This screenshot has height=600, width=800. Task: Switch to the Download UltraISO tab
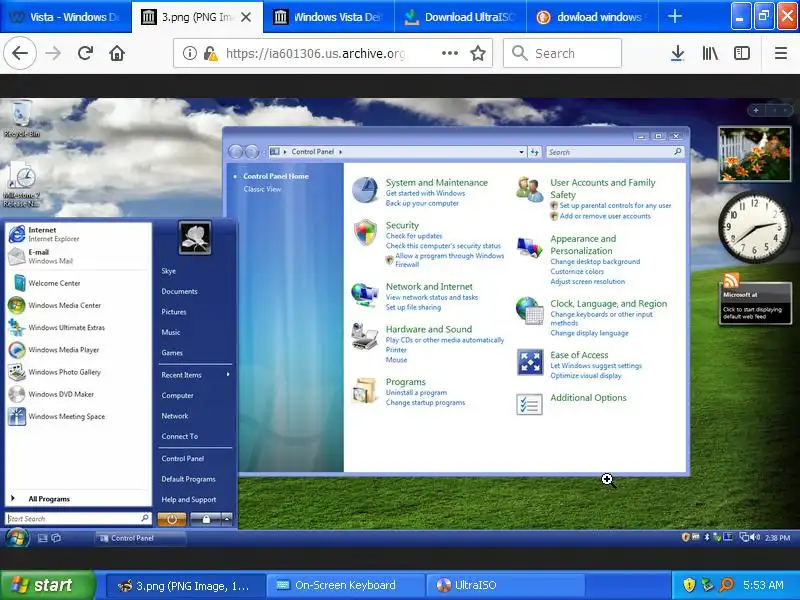[x=461, y=17]
